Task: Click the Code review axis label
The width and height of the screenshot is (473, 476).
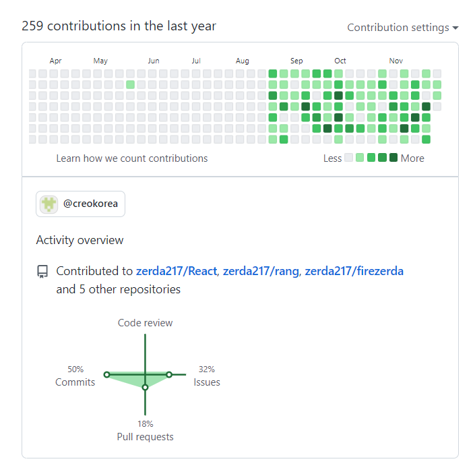Action: pos(145,323)
